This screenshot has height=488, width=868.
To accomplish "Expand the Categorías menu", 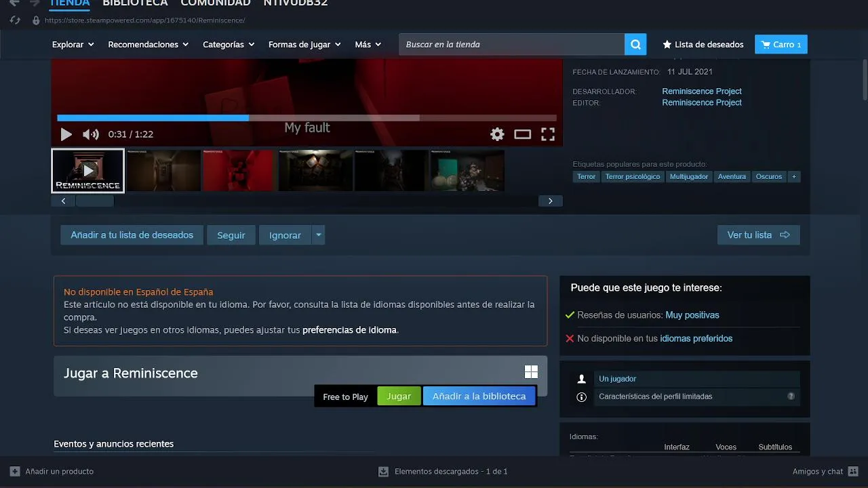I will pyautogui.click(x=229, y=45).
